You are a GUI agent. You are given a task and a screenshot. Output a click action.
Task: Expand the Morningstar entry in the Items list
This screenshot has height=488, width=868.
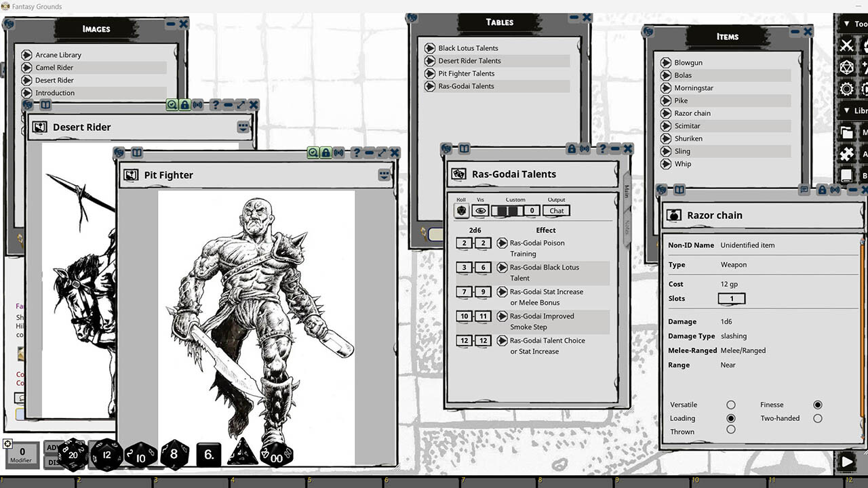point(667,87)
